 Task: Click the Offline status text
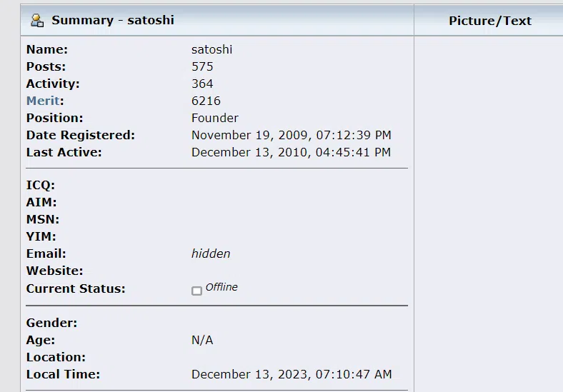point(221,287)
